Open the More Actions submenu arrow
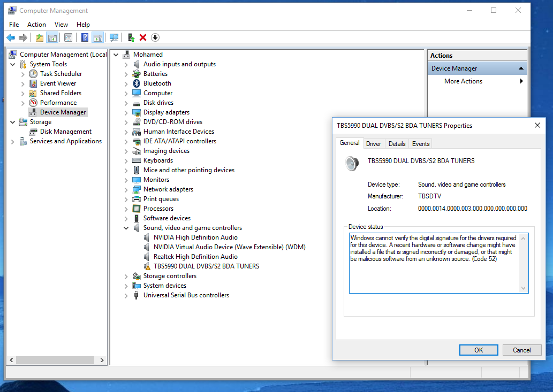This screenshot has height=392, width=553. (521, 81)
